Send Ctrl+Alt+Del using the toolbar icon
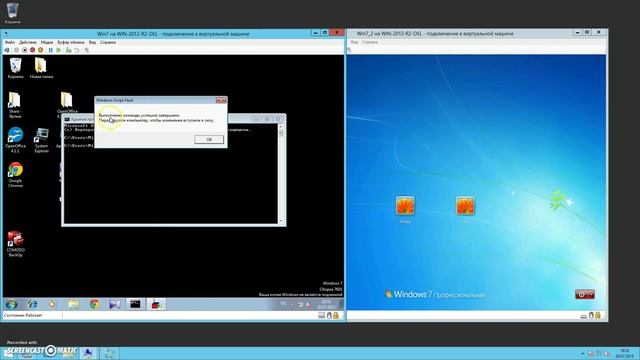 7,50
